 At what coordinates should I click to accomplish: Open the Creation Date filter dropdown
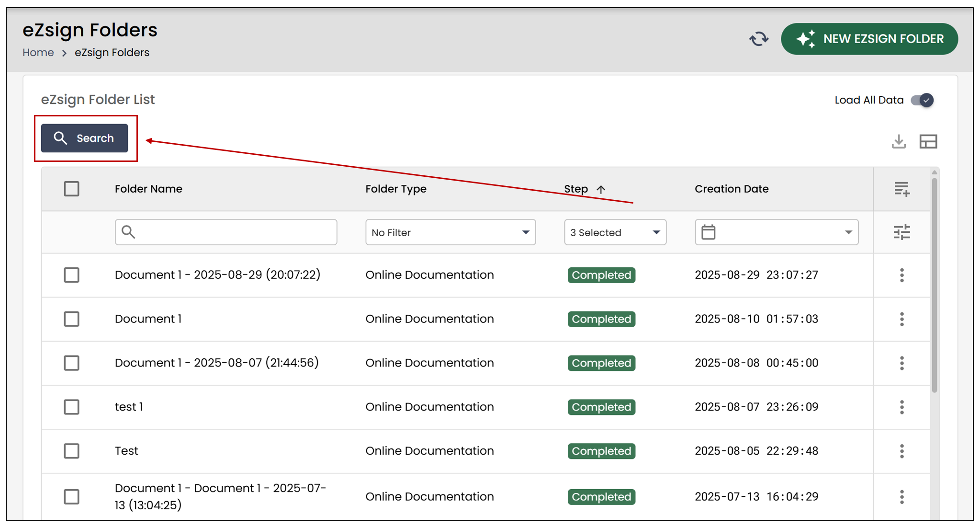click(777, 232)
